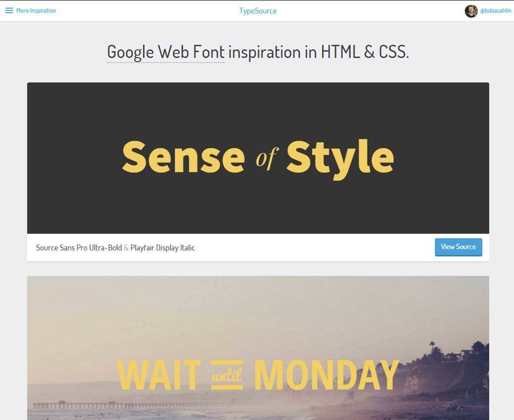514x420 pixels.
Task: Open the hamburger menu icon
Action: [x=9, y=10]
